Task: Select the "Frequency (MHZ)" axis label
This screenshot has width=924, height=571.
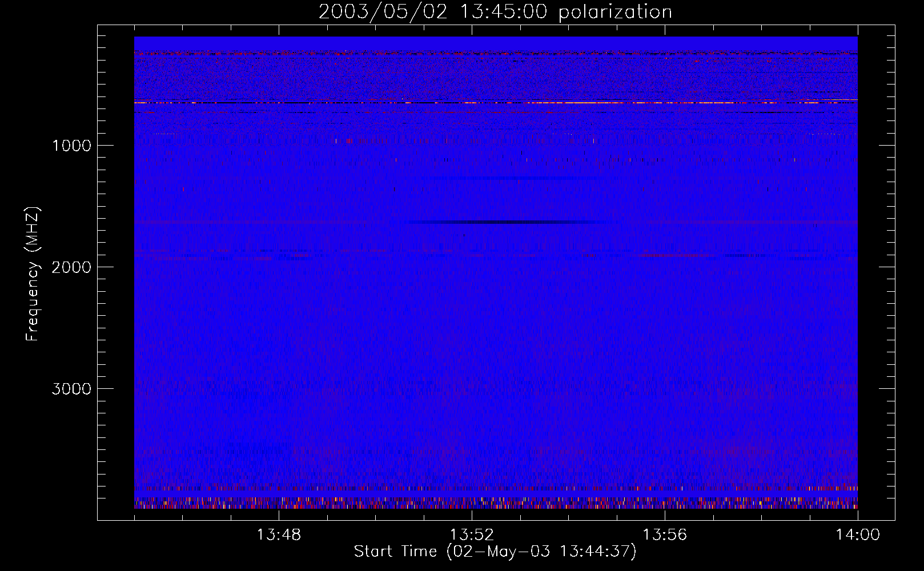Action: (33, 274)
